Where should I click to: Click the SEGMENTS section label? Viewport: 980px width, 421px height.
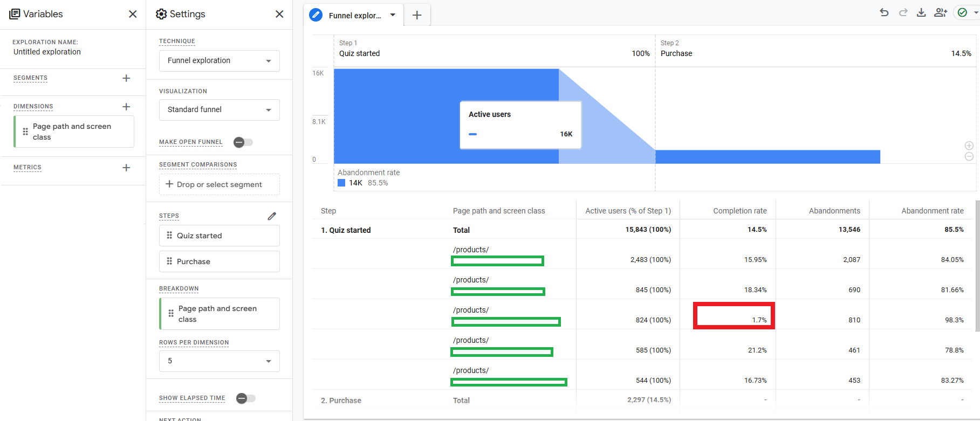(x=30, y=78)
